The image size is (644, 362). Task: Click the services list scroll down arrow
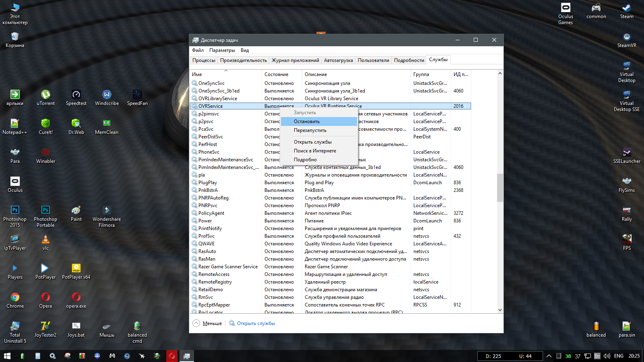(500, 310)
